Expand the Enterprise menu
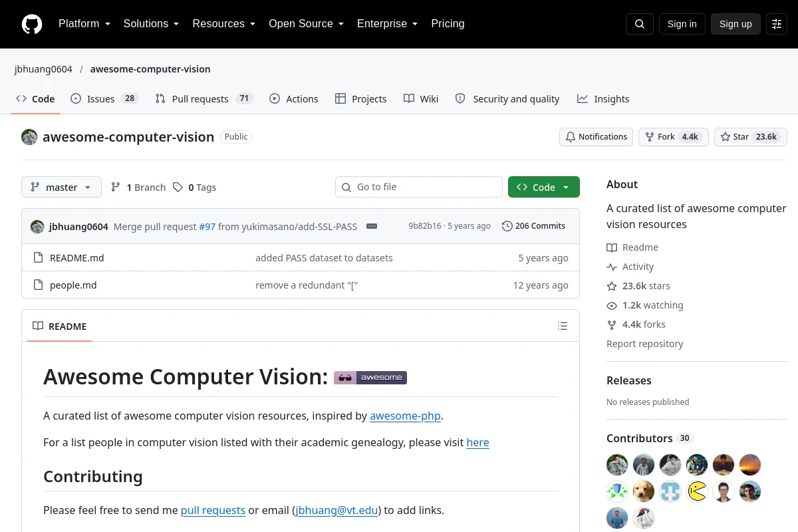Screen dimensions: 798x532 tap(388, 24)
